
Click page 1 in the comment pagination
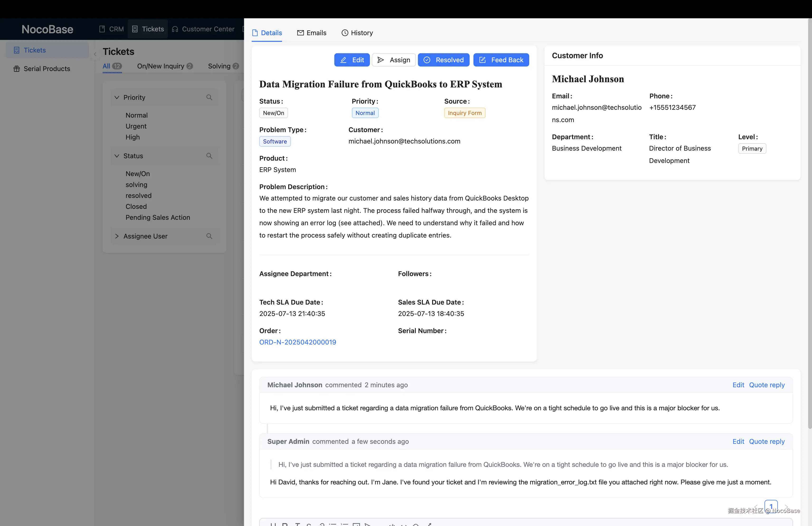pyautogui.click(x=772, y=506)
